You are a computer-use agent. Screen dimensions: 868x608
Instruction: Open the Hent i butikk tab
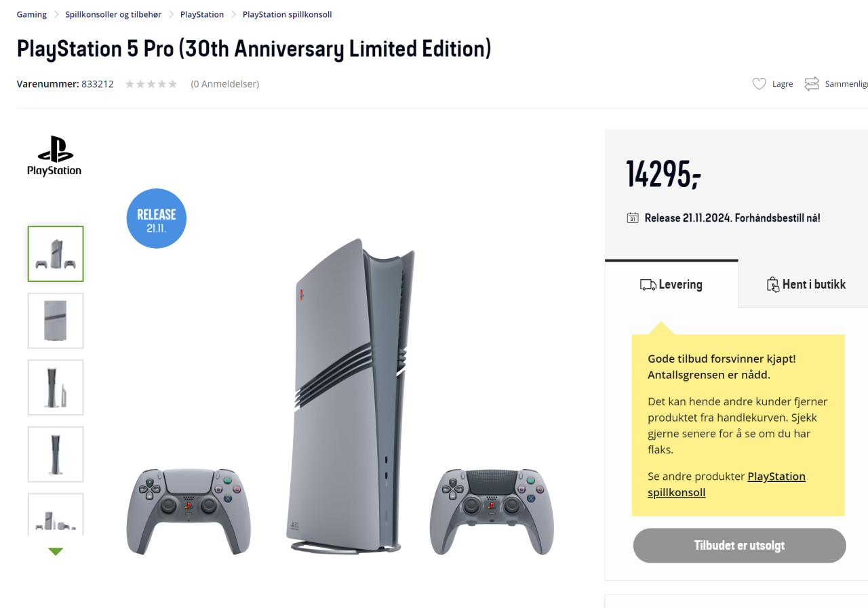tap(806, 285)
